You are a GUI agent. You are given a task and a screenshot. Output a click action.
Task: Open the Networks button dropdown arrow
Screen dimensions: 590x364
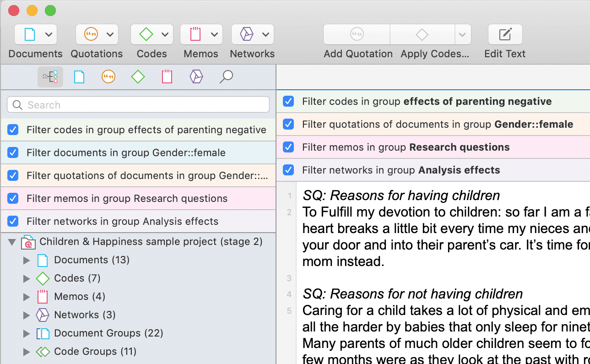coord(265,34)
